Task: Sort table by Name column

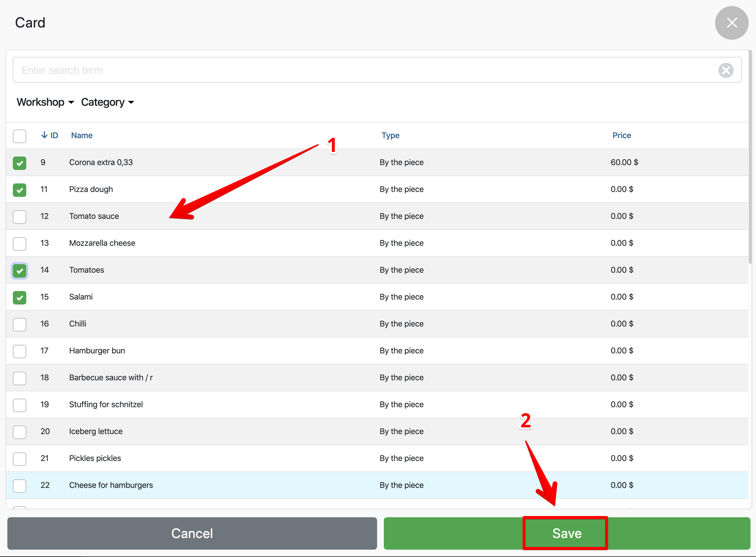Action: click(x=82, y=135)
